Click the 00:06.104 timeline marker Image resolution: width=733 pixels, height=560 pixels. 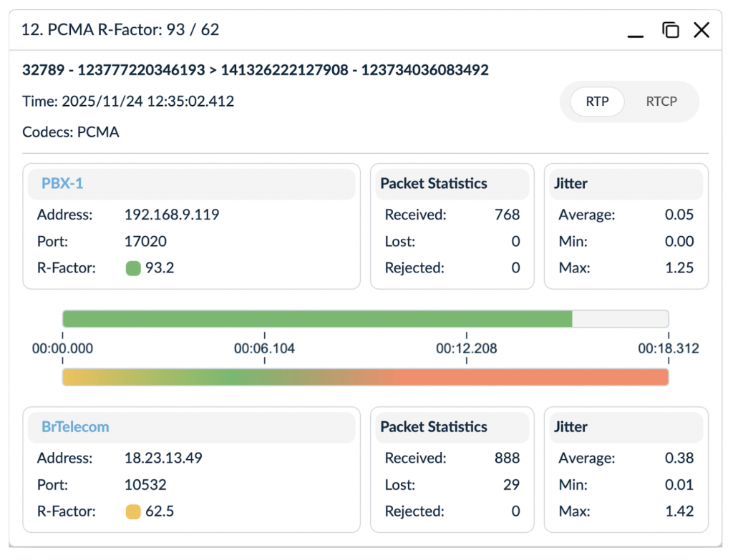point(264,349)
